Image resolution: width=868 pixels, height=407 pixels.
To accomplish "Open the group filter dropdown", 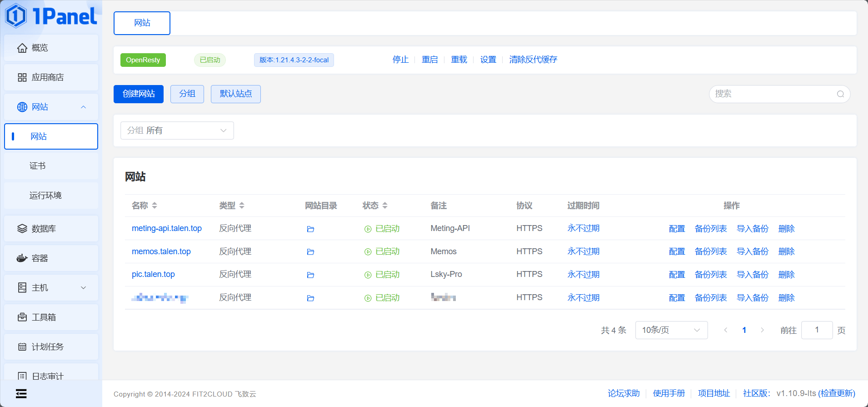I will tap(177, 131).
